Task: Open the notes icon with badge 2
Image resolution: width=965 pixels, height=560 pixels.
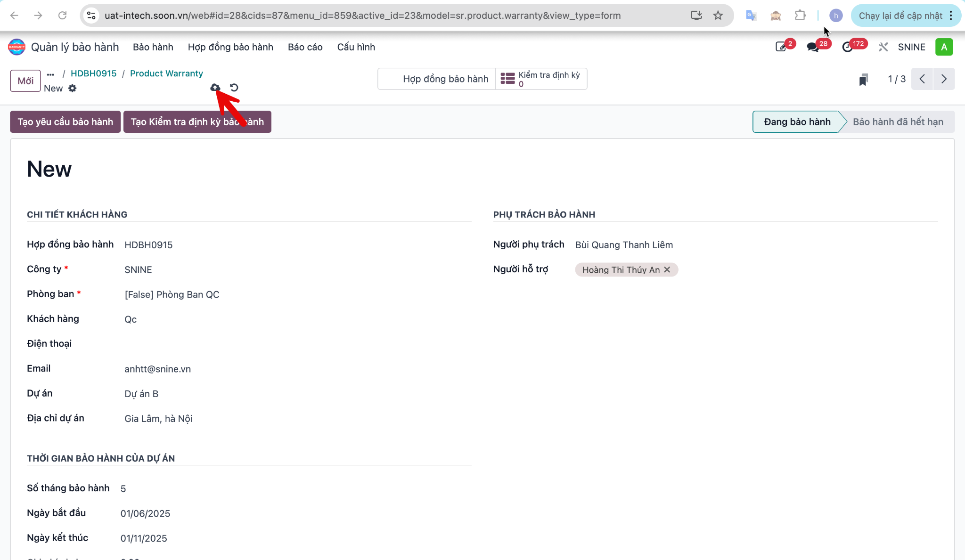Action: [x=781, y=47]
